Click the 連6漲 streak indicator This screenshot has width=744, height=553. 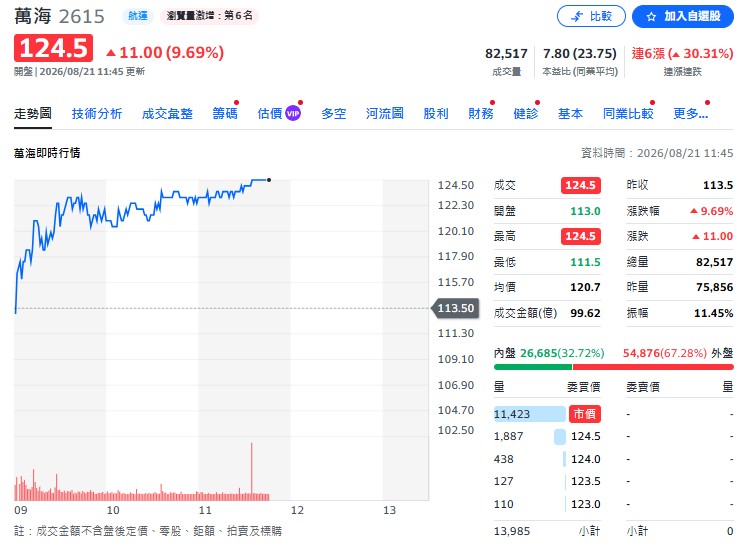[682, 54]
